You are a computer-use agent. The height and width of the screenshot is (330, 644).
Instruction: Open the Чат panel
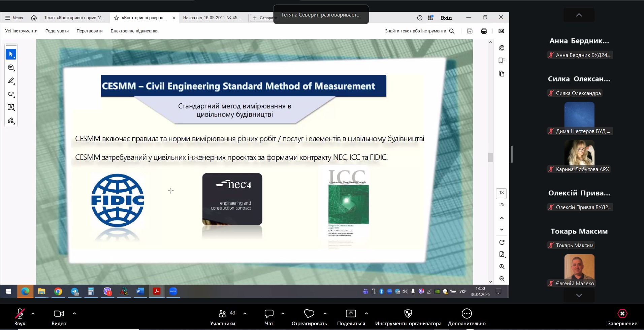pyautogui.click(x=269, y=317)
